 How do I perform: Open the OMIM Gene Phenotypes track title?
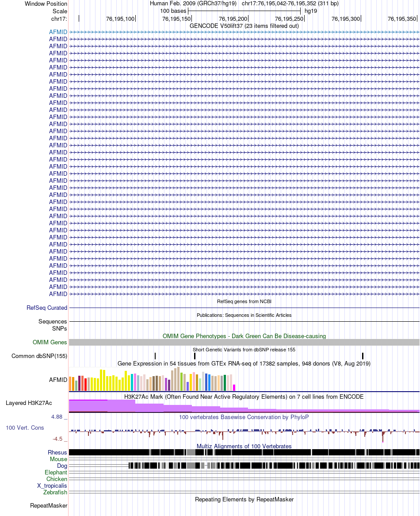click(244, 336)
